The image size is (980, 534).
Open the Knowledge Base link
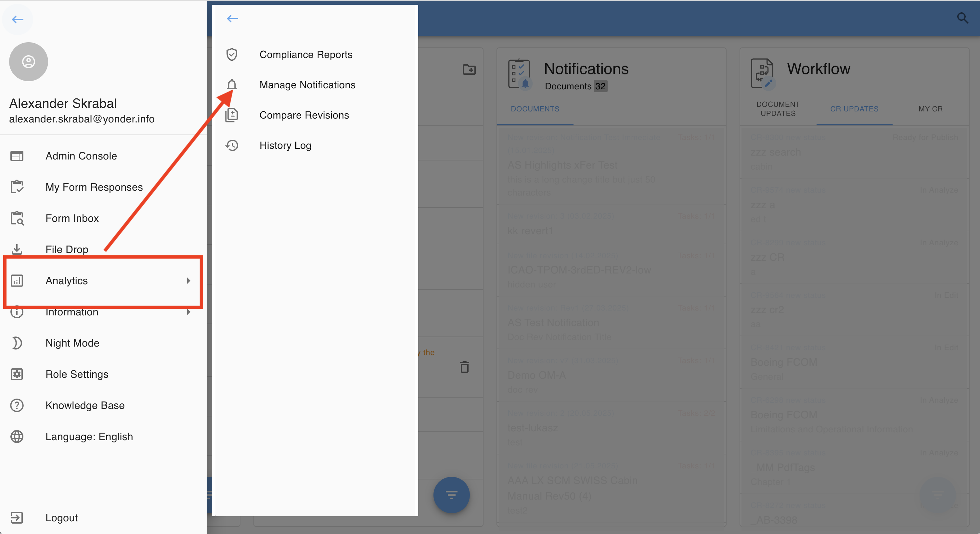(x=85, y=405)
